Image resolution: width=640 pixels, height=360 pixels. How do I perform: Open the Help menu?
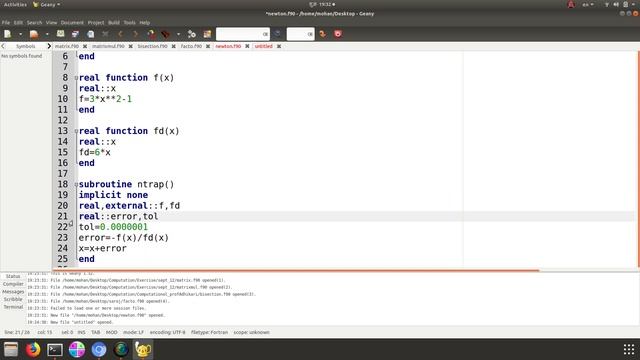(x=144, y=23)
